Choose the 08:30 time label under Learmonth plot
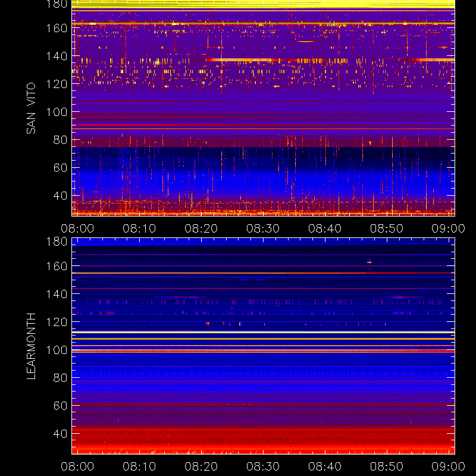Screen dimensions: 476x476 (x=263, y=466)
